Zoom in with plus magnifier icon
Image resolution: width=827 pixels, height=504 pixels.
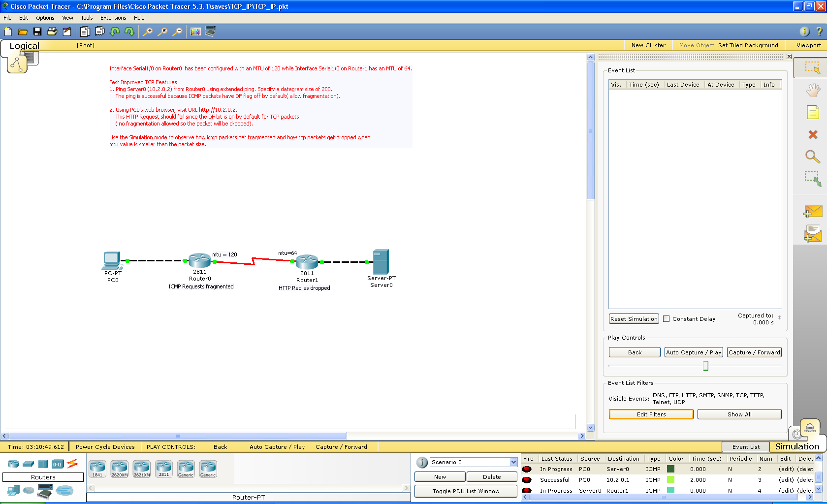(x=147, y=31)
